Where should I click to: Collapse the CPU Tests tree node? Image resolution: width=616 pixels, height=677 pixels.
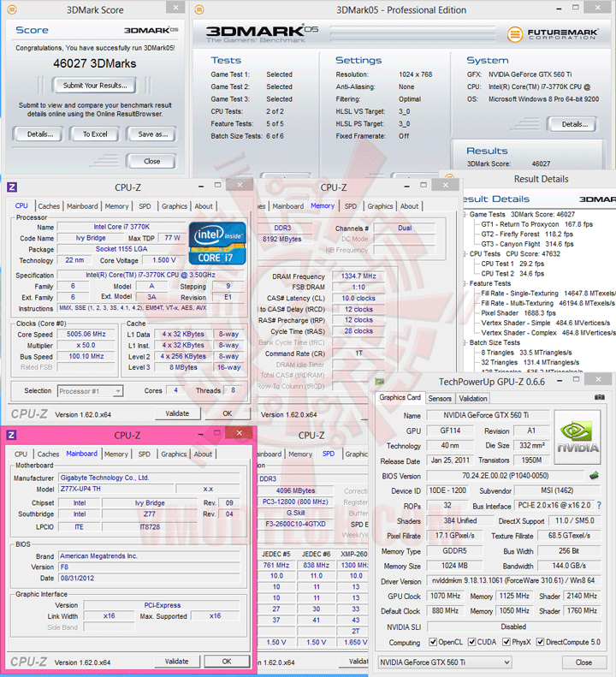point(465,254)
